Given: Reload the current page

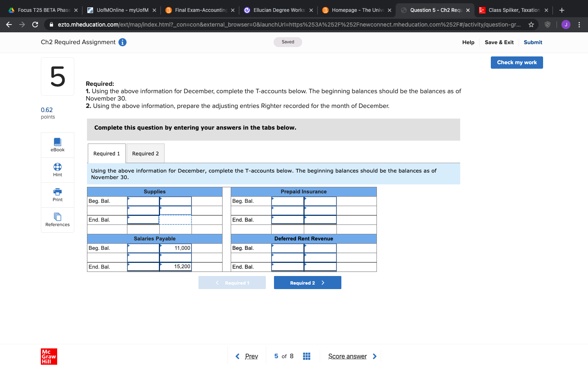Looking at the screenshot, I should [35, 25].
